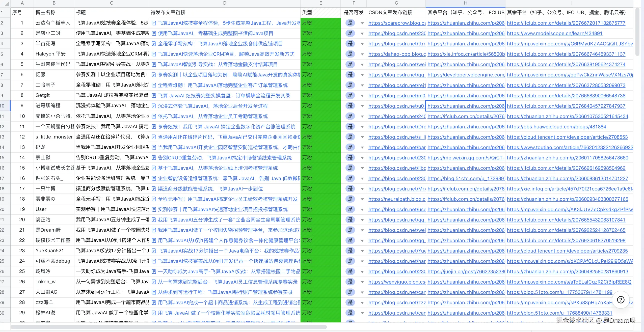This screenshot has height=332, width=644.
Task: Click the document icon beside 企业员工考勤管理系统 link
Action: click(x=154, y=116)
